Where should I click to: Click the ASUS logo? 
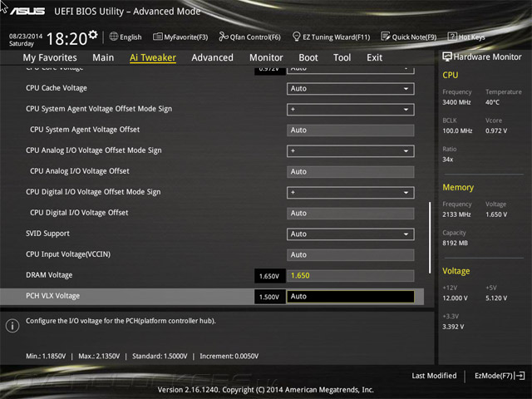pos(27,12)
